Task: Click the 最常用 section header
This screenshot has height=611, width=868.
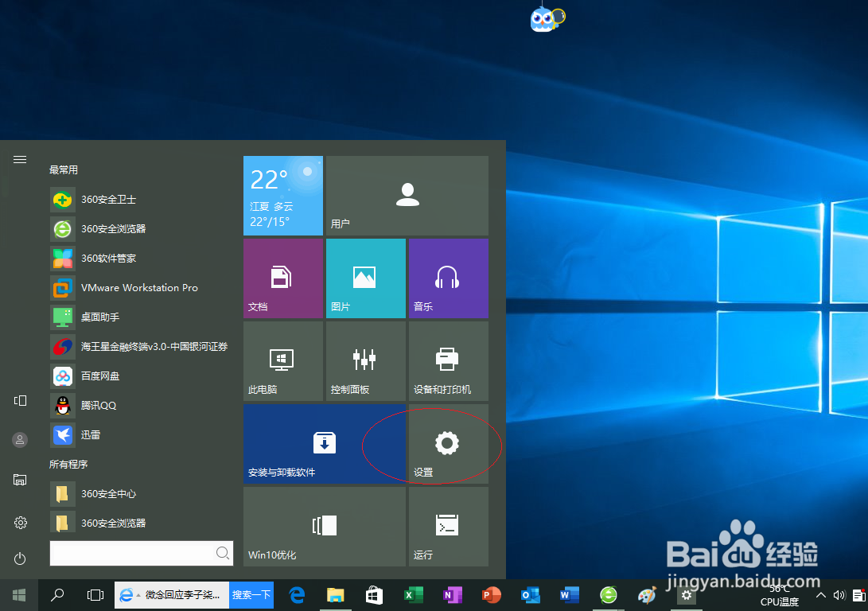Action: pyautogui.click(x=64, y=170)
